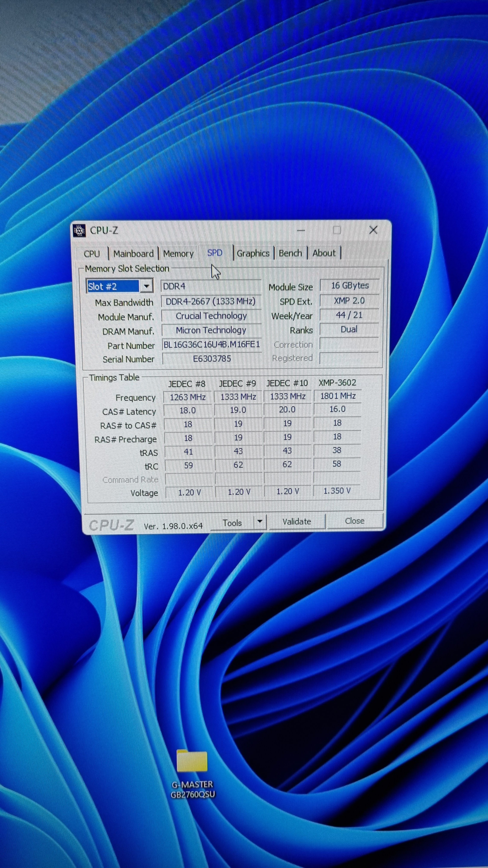The height and width of the screenshot is (868, 488).
Task: Select the SPD tab
Action: pos(215,253)
